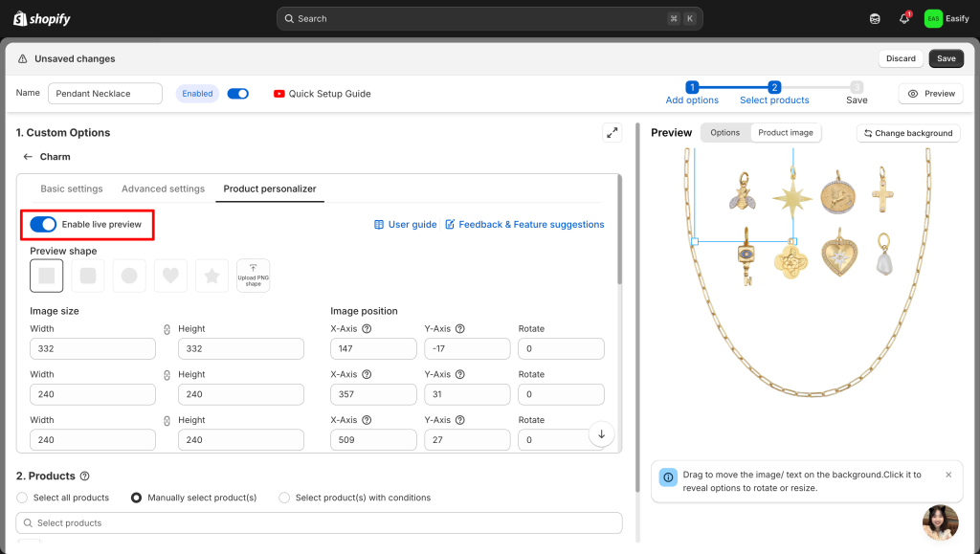Screen dimensions: 980x554
Task: Toggle the Enable live preview switch
Action: pyautogui.click(x=43, y=224)
